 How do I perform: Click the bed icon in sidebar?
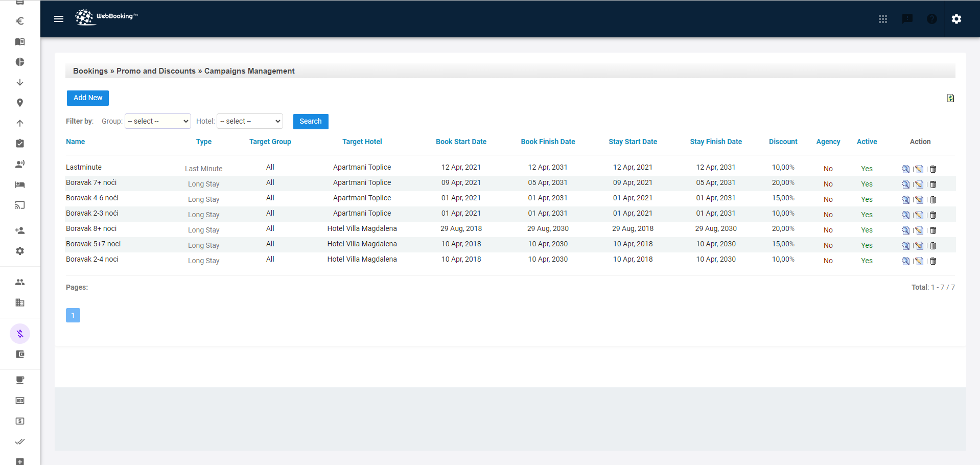click(x=20, y=184)
